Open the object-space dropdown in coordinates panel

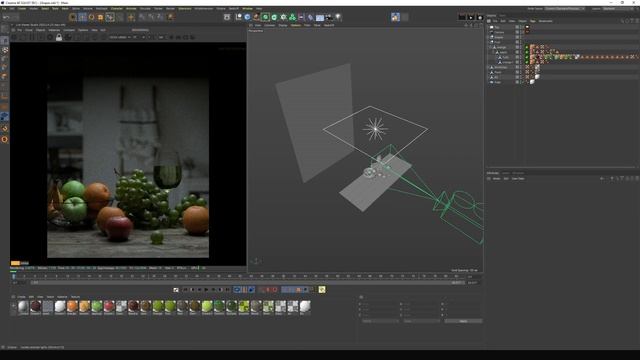(x=380, y=321)
